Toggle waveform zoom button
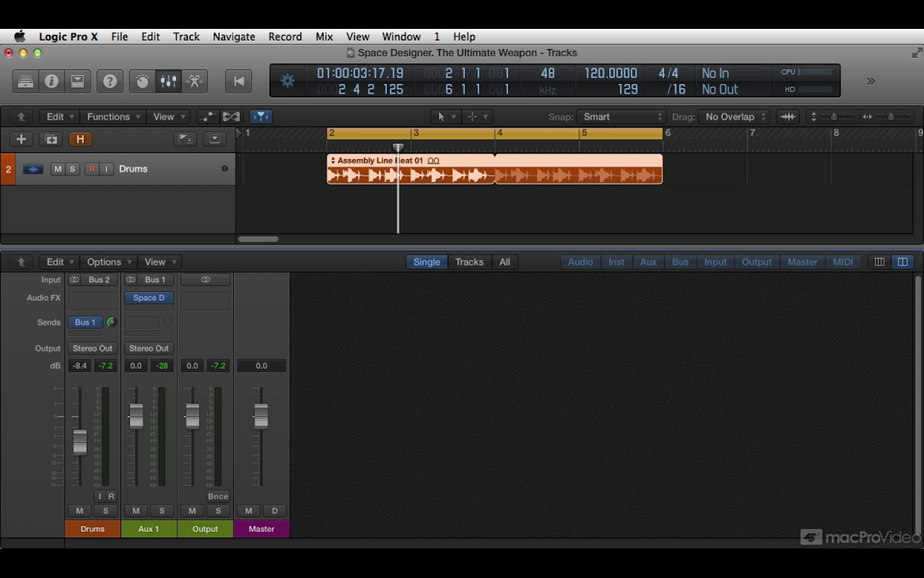Screen dimensions: 924x578 pyautogui.click(x=788, y=116)
